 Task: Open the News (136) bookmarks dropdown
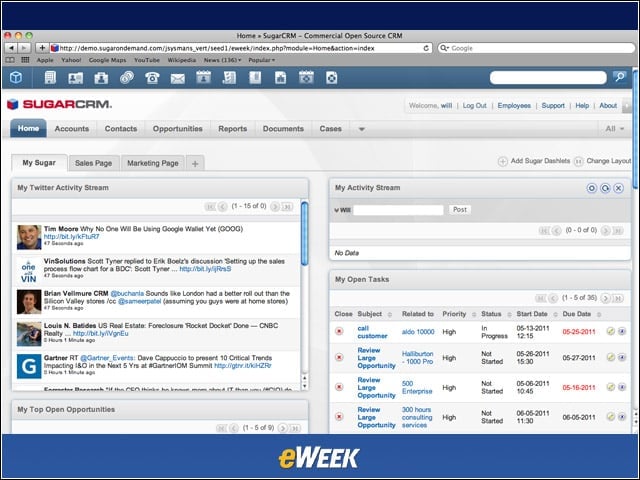pyautogui.click(x=222, y=60)
